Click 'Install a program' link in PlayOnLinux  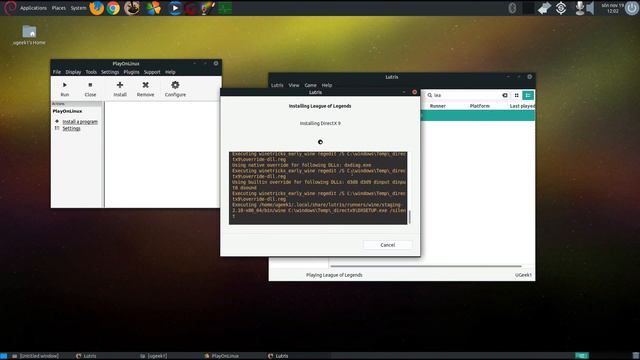80,122
